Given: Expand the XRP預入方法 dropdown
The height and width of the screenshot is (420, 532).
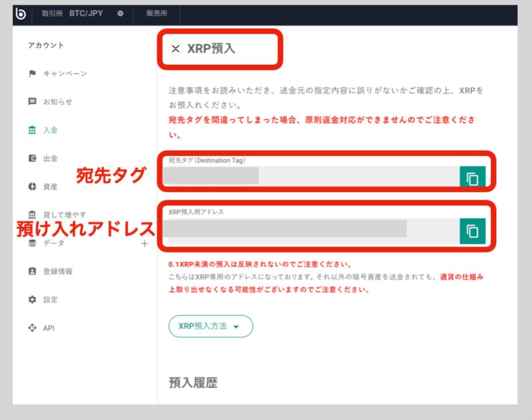Looking at the screenshot, I should (210, 326).
